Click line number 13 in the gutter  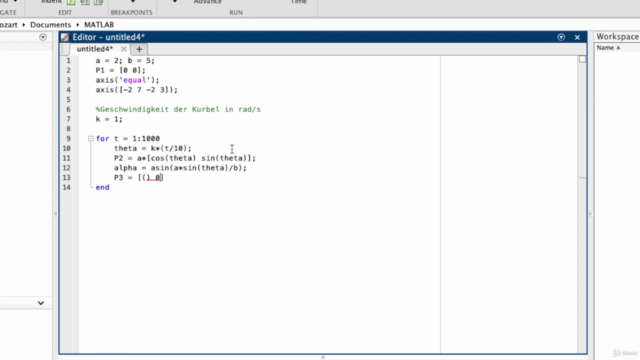67,178
